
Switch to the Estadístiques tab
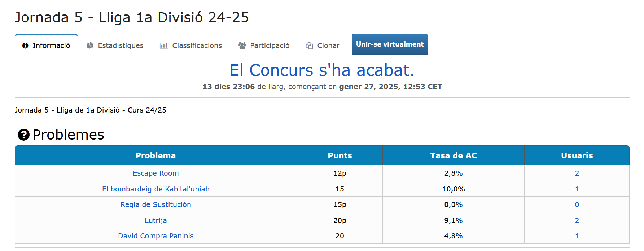tap(121, 45)
